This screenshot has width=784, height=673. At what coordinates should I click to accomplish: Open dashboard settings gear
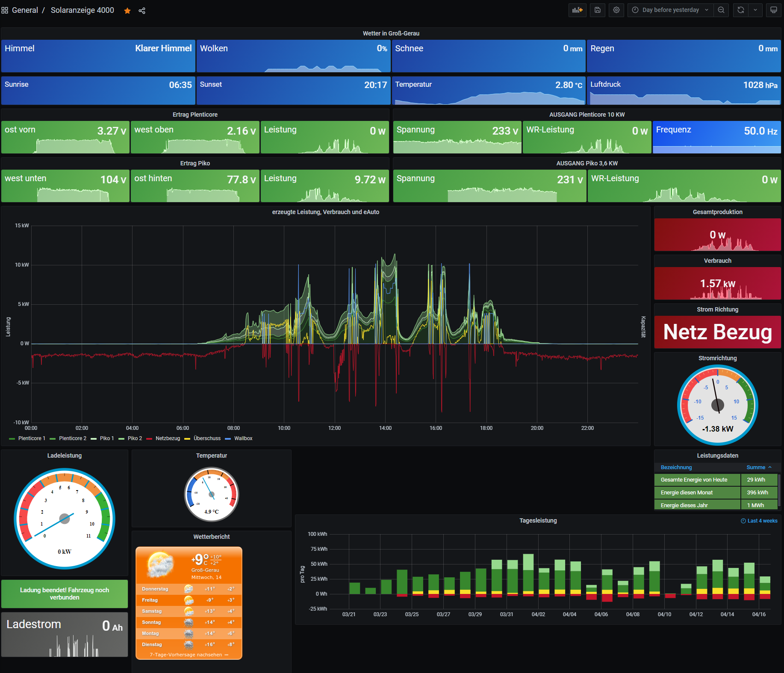[x=616, y=10]
